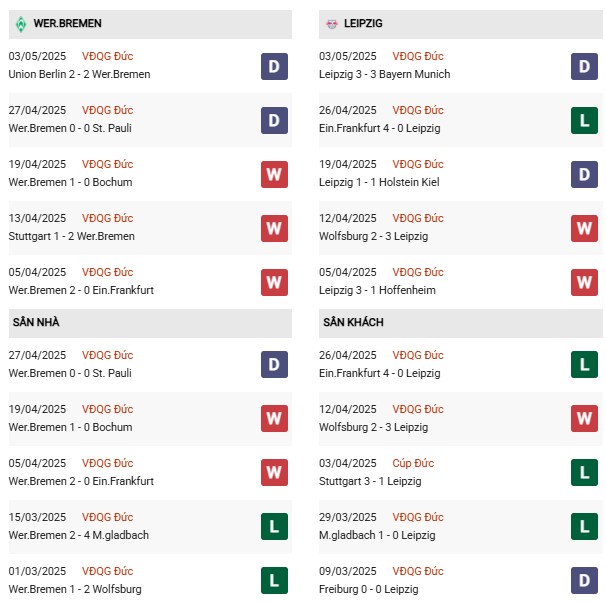Screen dimensions: 606x602
Task: Click loss badge for Wer.Bremen 2-4 M.gladbach
Action: coord(274,526)
